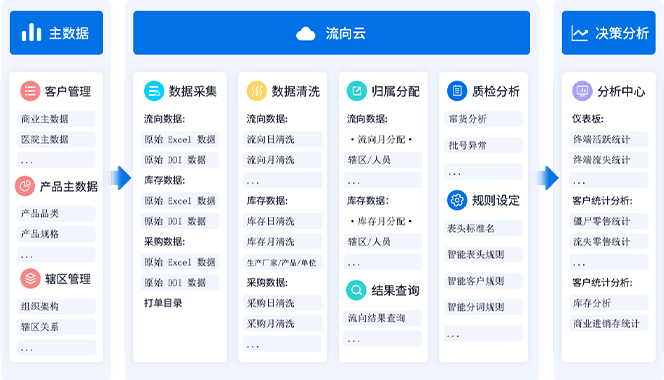Choose the 表头标准名 entry
The image size is (664, 380).
[484, 228]
